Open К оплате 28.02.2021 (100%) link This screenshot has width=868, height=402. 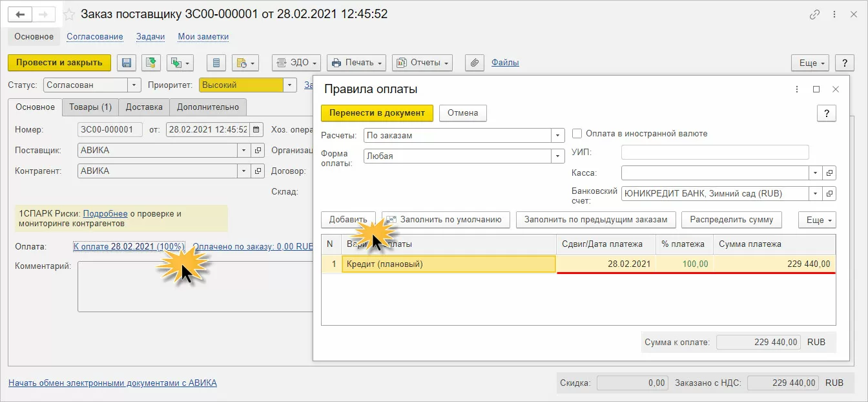tap(129, 247)
